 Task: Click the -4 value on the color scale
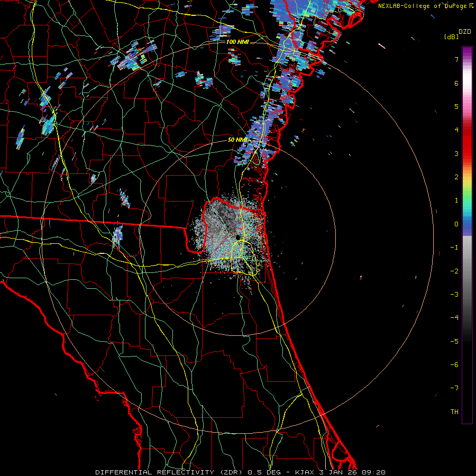coord(454,318)
